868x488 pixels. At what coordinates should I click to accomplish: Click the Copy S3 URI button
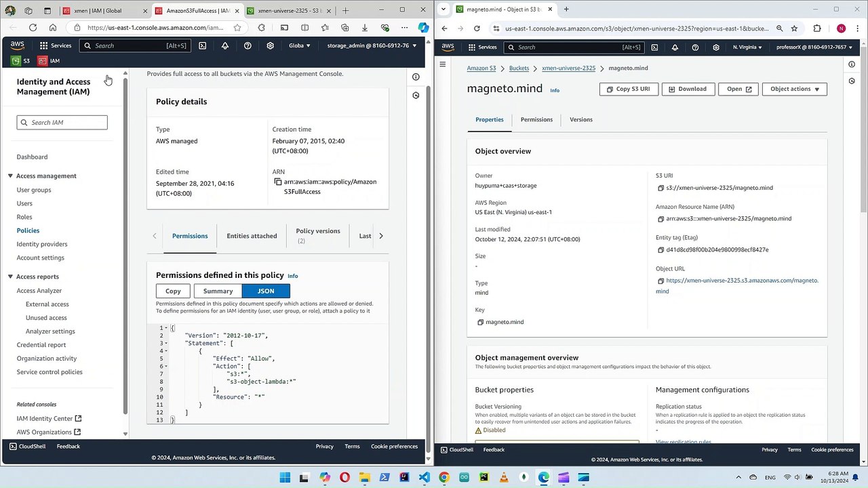click(629, 89)
